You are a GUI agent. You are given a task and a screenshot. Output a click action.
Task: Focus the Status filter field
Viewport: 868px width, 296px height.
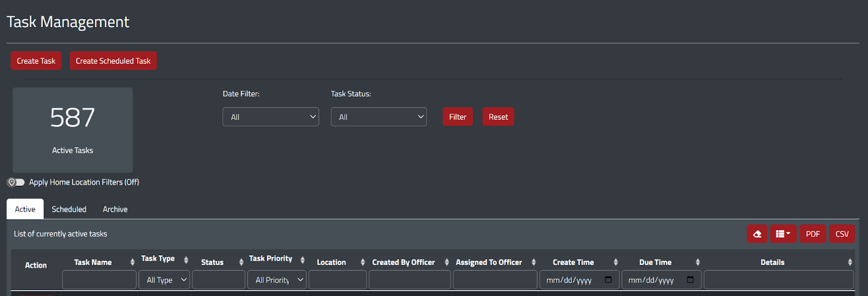coord(219,280)
